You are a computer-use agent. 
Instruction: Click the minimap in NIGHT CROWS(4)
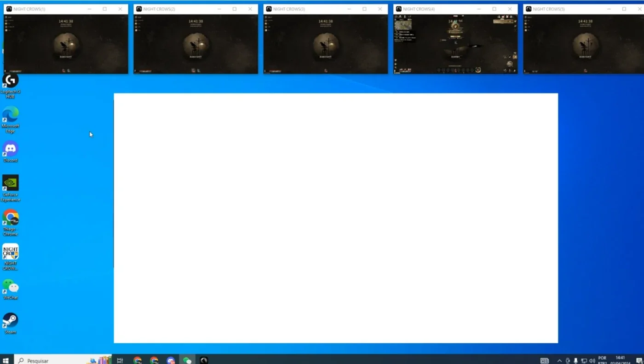[403, 24]
